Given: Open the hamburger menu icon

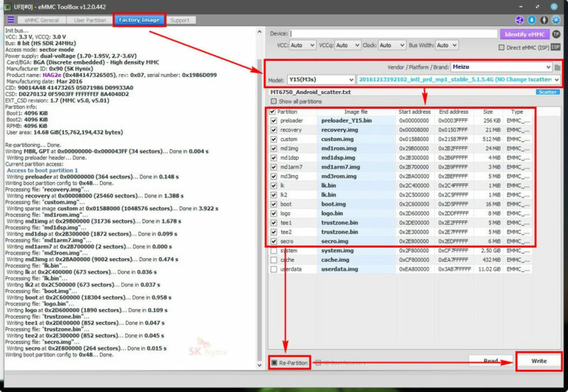Looking at the screenshot, I should click(10, 20).
